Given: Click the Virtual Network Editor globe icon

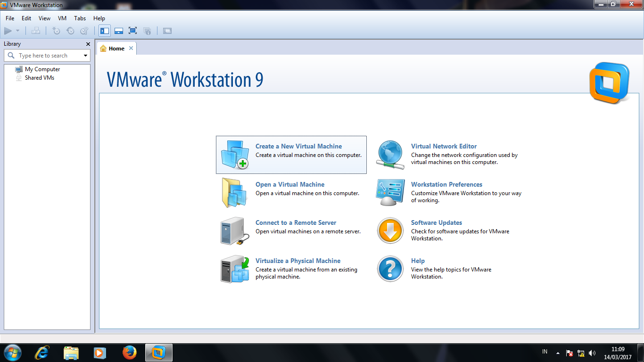Looking at the screenshot, I should (390, 155).
